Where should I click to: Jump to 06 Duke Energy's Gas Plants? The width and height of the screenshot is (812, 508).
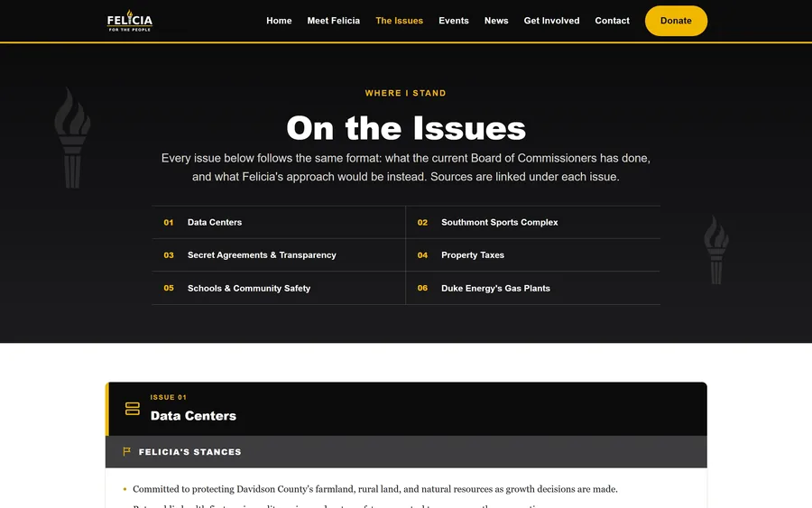533,288
